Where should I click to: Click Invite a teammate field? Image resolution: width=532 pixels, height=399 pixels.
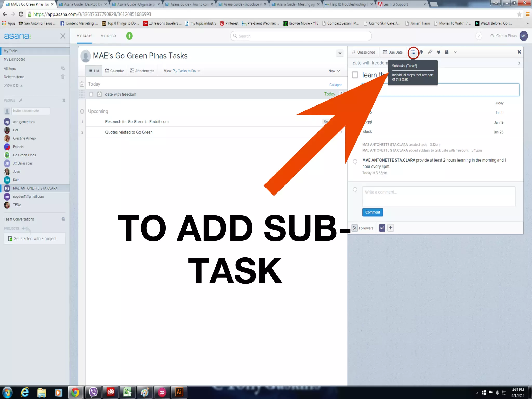30,111
